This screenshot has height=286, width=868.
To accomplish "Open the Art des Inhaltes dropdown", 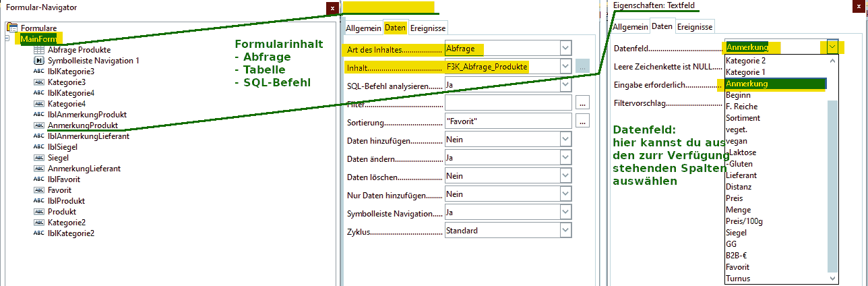I will 565,48.
